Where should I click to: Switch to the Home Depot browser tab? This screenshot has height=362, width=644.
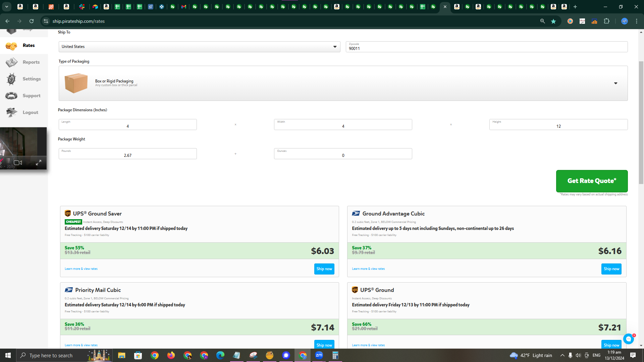pyautogui.click(x=51, y=7)
